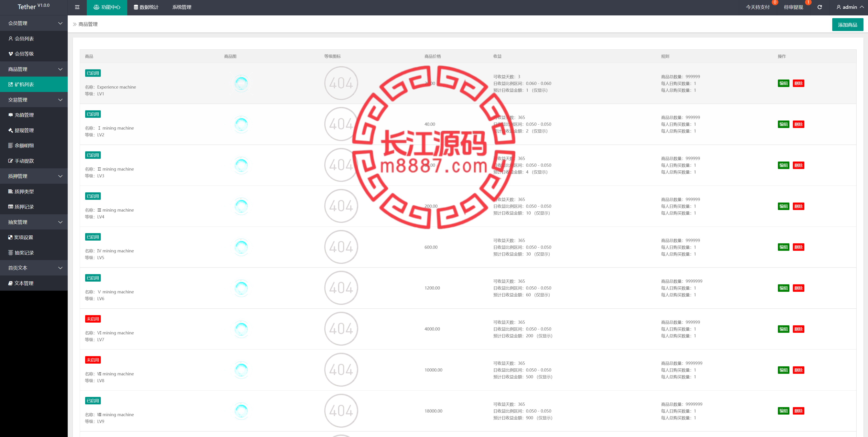Image resolution: width=868 pixels, height=437 pixels.
Task: Click the 未启用 badge on LV8 row
Action: coord(93,360)
